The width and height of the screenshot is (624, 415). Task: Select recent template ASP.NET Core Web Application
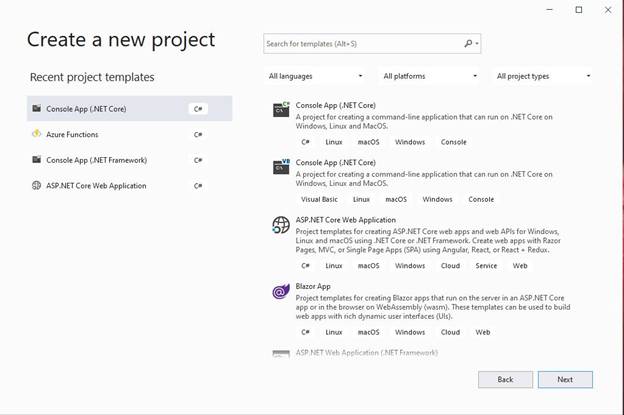tap(129, 186)
